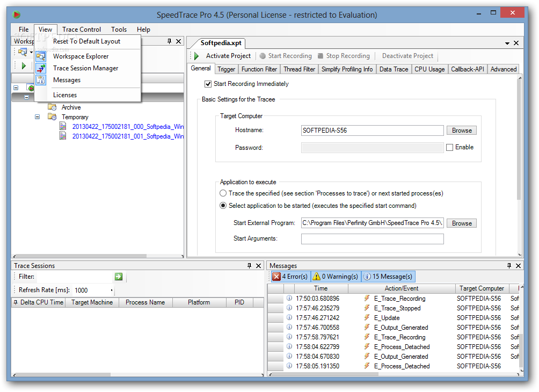Click the Messages clipboard icon in View menu
The height and width of the screenshot is (392, 539).
coord(41,80)
